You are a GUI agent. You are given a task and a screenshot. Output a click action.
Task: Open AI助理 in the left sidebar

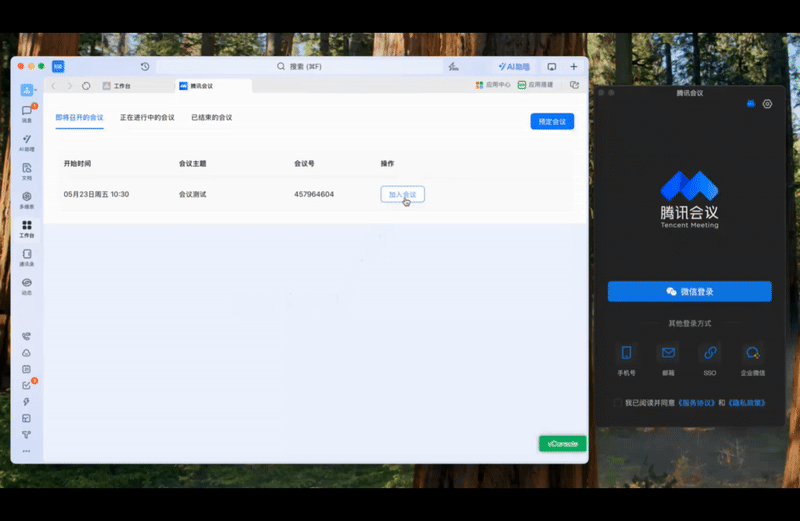(x=27, y=143)
